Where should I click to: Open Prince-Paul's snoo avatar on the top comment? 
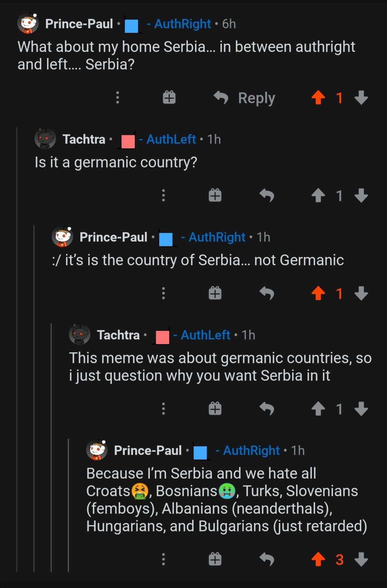tap(29, 24)
